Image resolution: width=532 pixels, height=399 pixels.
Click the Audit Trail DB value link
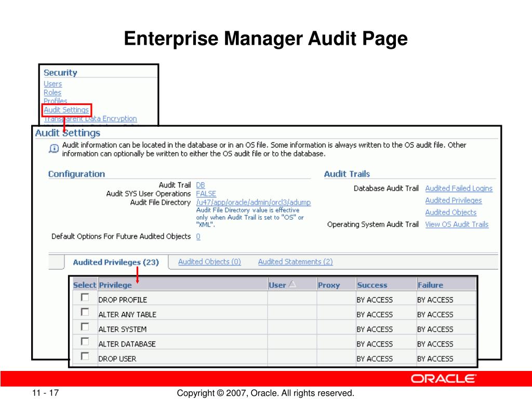(x=201, y=185)
